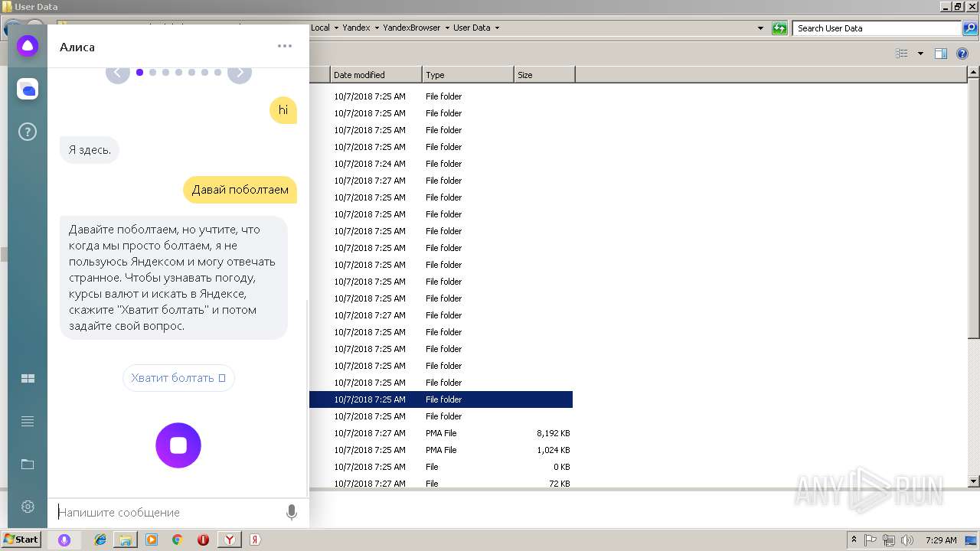Expand the dropdown arrow after User Data breadcrumb
Viewport: 980px width, 551px height.
tap(497, 28)
